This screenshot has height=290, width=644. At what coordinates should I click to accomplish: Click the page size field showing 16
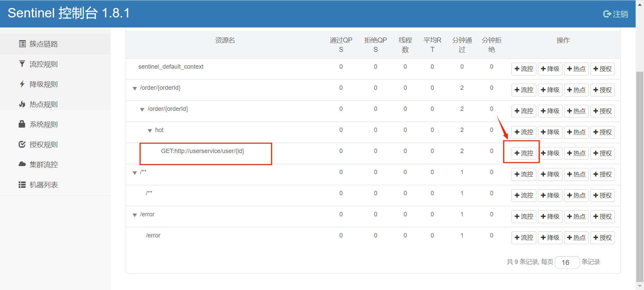tap(567, 262)
